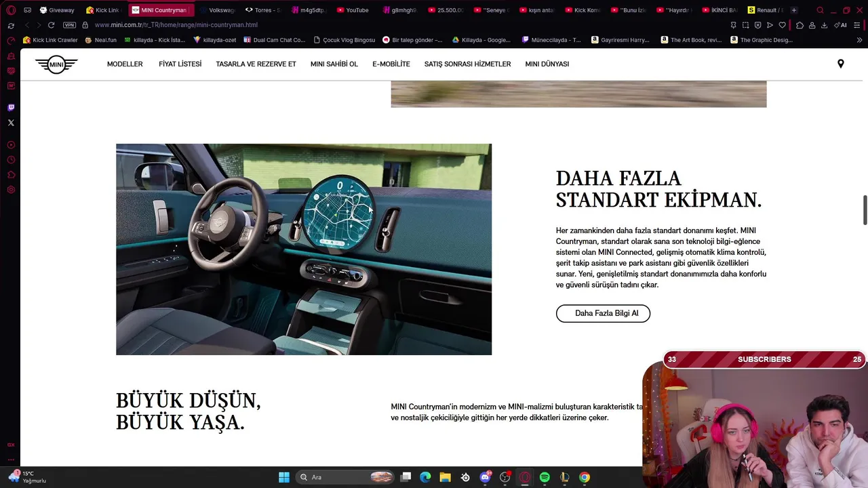Open the dealer location pin icon
Viewport: 868px width, 488px height.
click(840, 64)
